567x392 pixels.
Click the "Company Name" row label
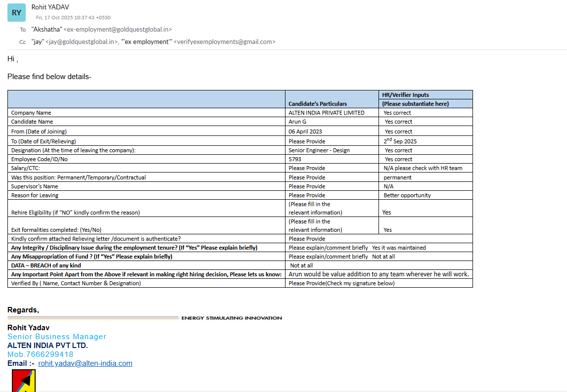[x=31, y=113]
